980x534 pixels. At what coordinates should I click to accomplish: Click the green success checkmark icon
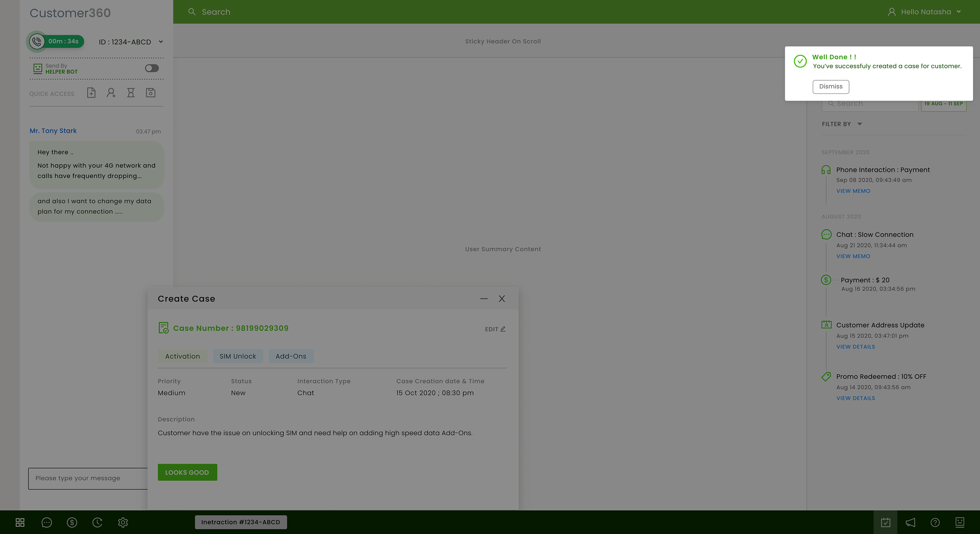(x=800, y=61)
